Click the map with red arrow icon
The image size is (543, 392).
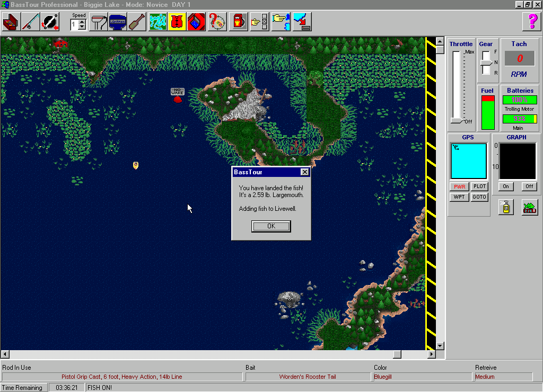click(302, 22)
